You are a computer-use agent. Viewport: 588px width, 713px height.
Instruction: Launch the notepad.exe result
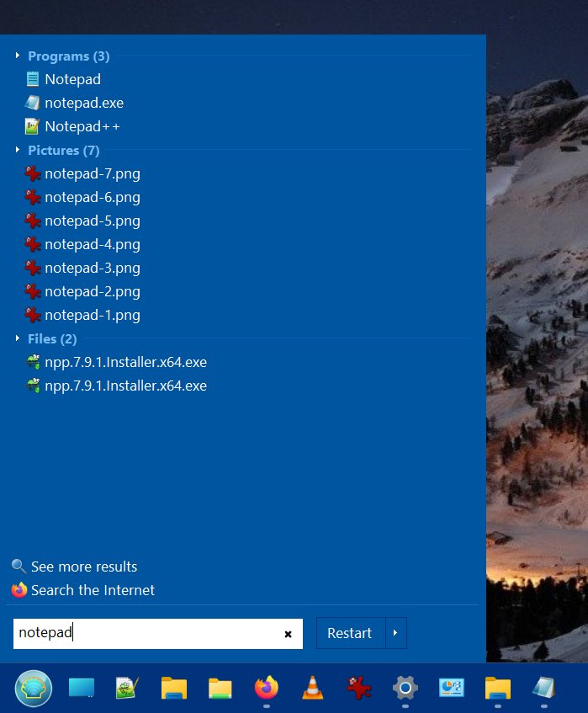click(x=74, y=103)
